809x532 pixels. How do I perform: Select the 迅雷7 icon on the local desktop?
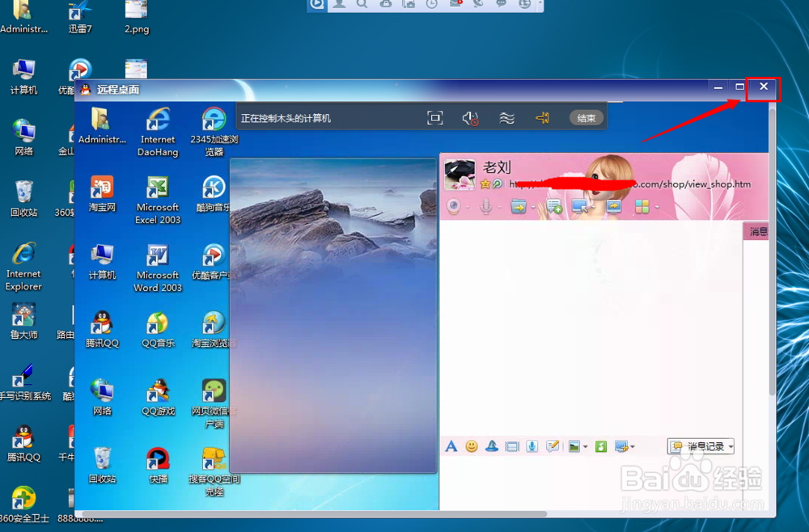tap(80, 17)
